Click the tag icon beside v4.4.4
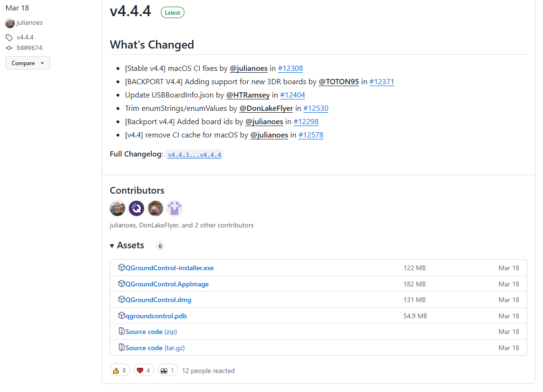Screen dimensions: 543x392 (9, 37)
